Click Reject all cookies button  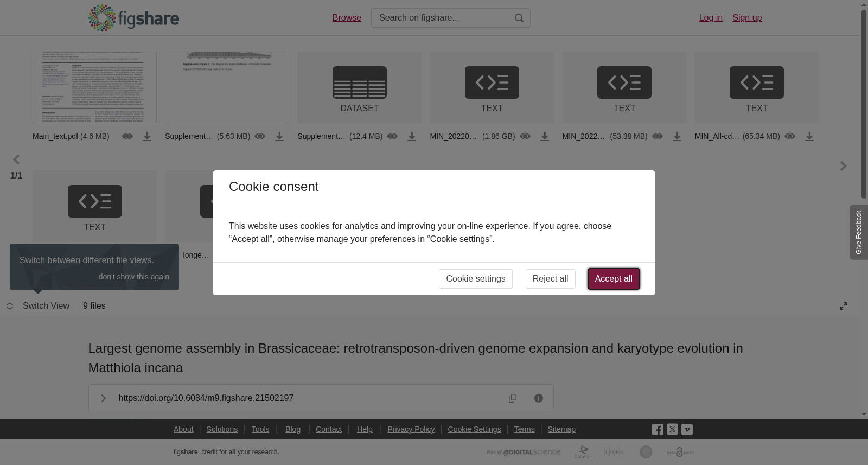550,279
